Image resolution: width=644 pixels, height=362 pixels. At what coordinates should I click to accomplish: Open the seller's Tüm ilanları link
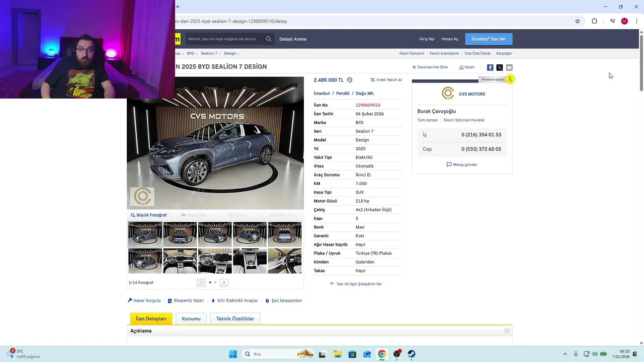[428, 120]
